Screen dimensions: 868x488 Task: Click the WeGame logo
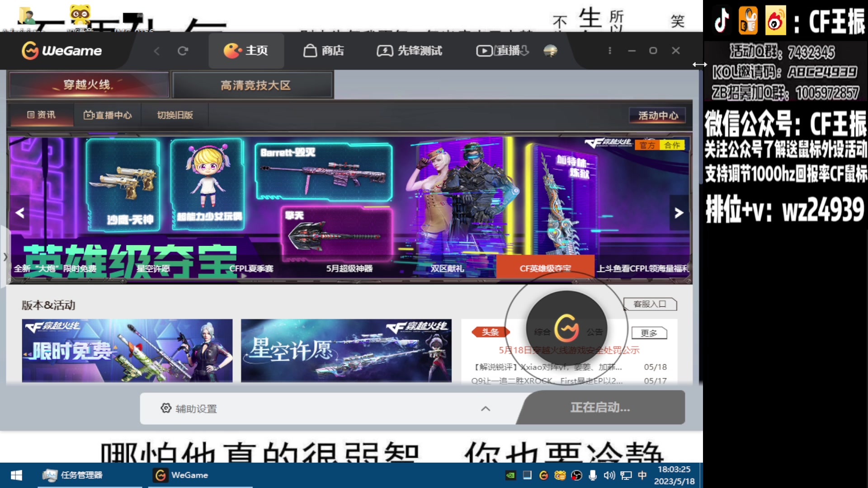coord(61,51)
